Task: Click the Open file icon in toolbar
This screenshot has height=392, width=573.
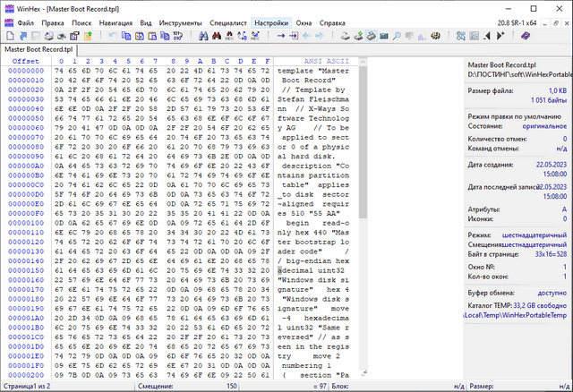Action: [x=23, y=35]
